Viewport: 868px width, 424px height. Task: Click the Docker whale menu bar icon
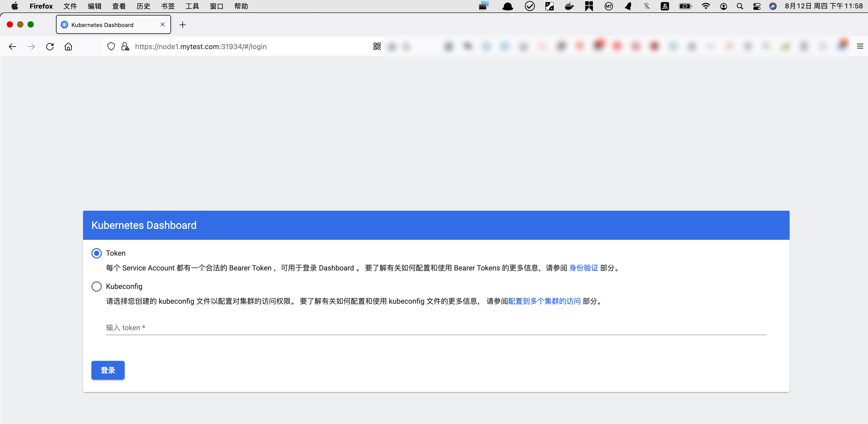pyautogui.click(x=569, y=6)
